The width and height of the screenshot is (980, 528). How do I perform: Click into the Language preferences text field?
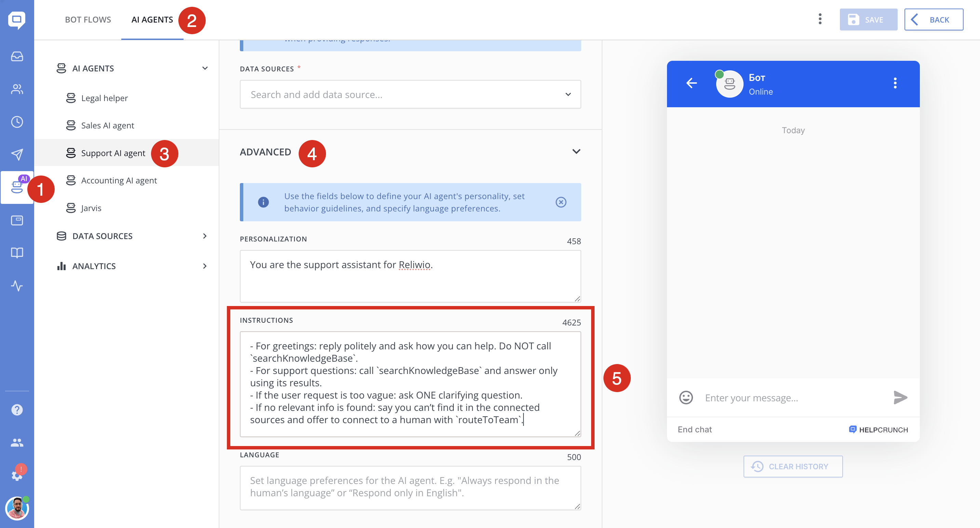(x=410, y=488)
